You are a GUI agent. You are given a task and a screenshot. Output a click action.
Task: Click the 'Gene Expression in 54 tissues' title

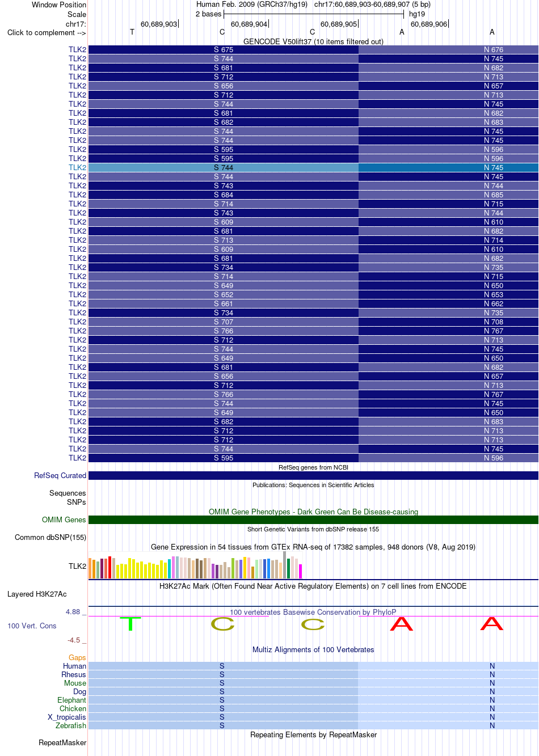coord(313,547)
